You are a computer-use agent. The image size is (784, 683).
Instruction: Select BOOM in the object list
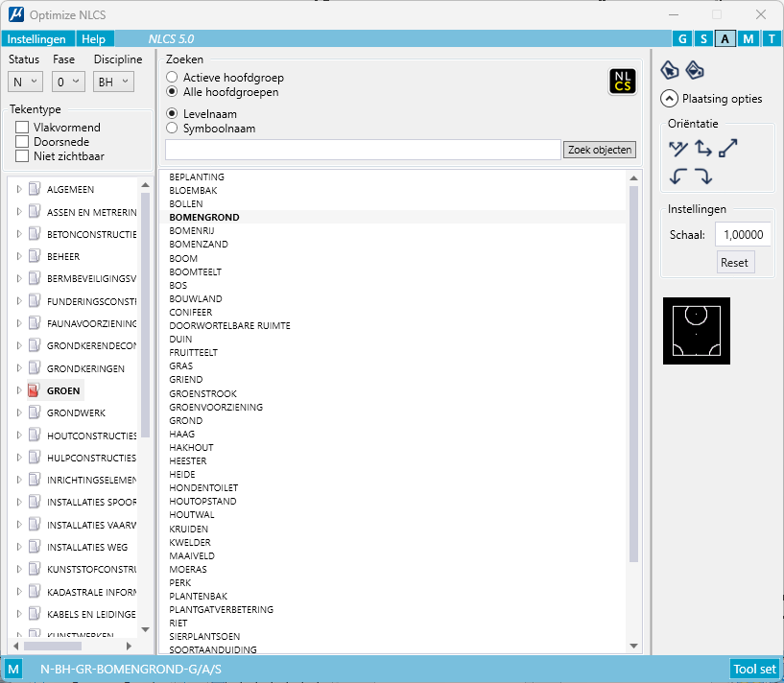(x=183, y=258)
